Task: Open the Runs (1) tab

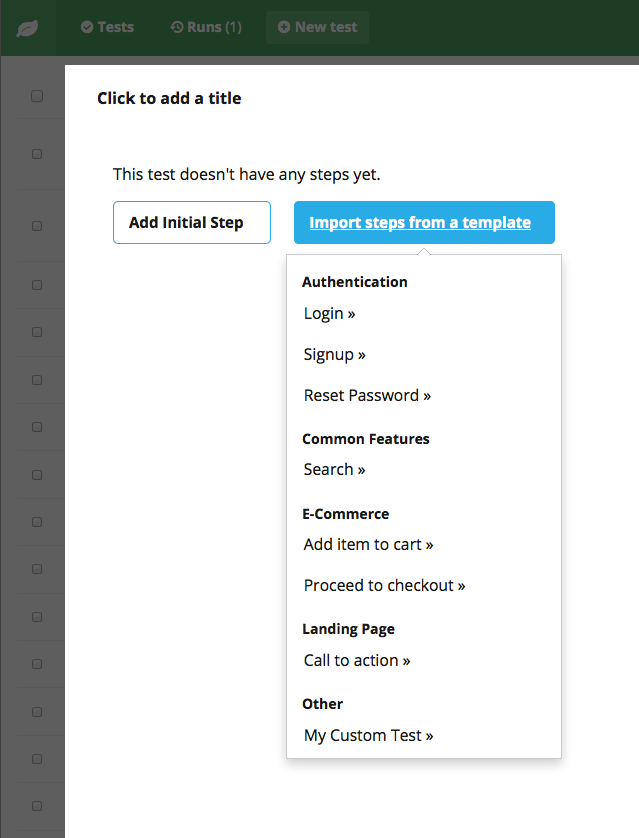Action: point(206,27)
